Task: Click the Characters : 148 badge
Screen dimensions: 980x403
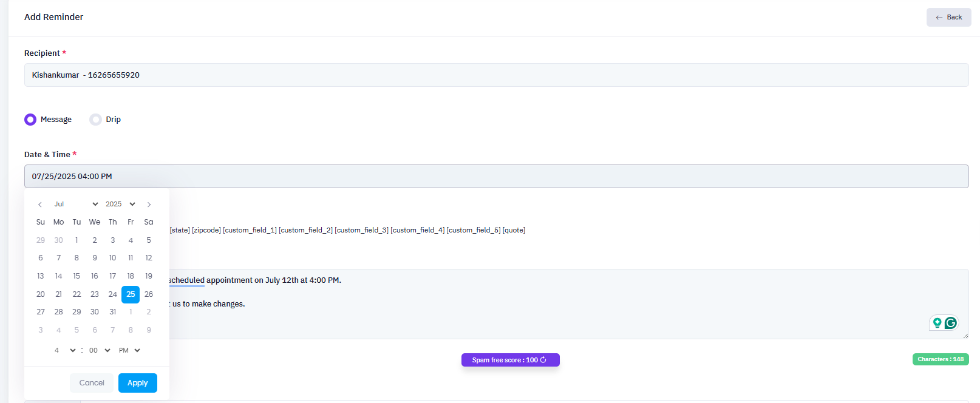Action: (941, 359)
